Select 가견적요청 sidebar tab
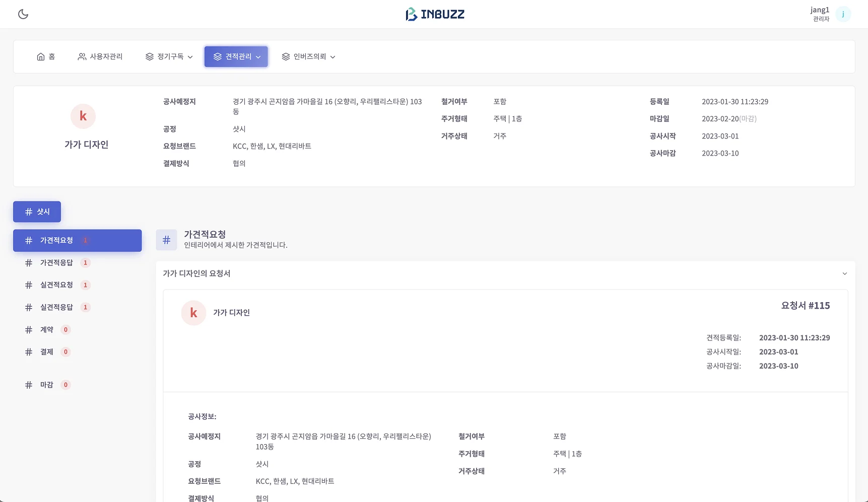Screen dimensions: 868x502 click(x=78, y=241)
